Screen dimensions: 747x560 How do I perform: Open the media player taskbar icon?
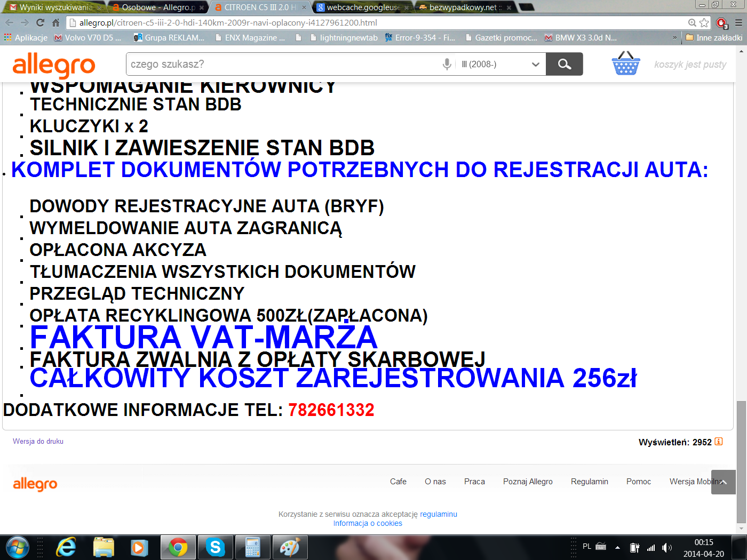click(x=140, y=547)
